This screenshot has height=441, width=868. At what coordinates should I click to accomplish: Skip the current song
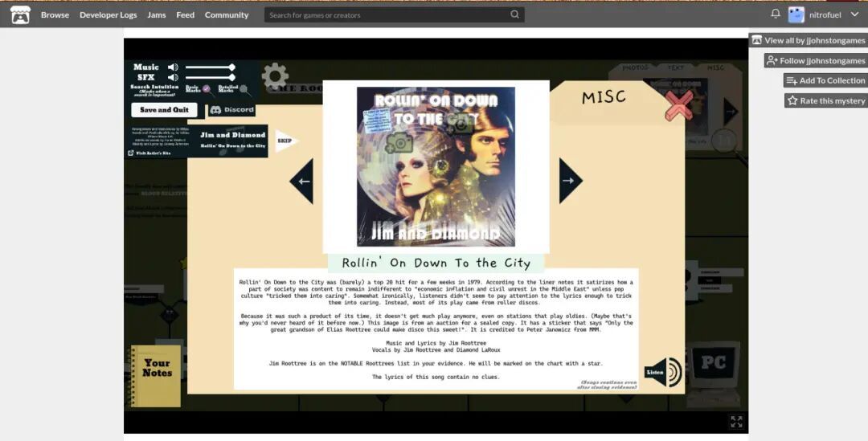[x=286, y=141]
